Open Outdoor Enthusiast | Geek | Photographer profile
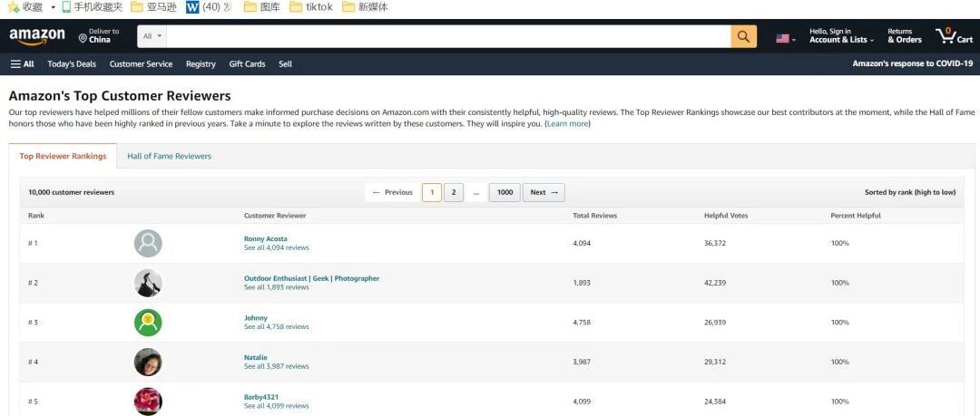This screenshot has height=416, width=980. pyautogui.click(x=311, y=278)
